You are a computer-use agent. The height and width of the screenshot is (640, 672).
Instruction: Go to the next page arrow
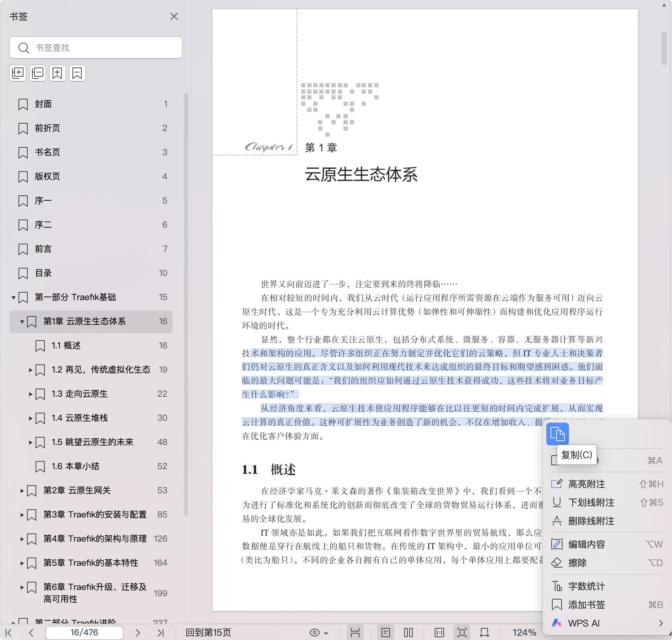pos(138,633)
